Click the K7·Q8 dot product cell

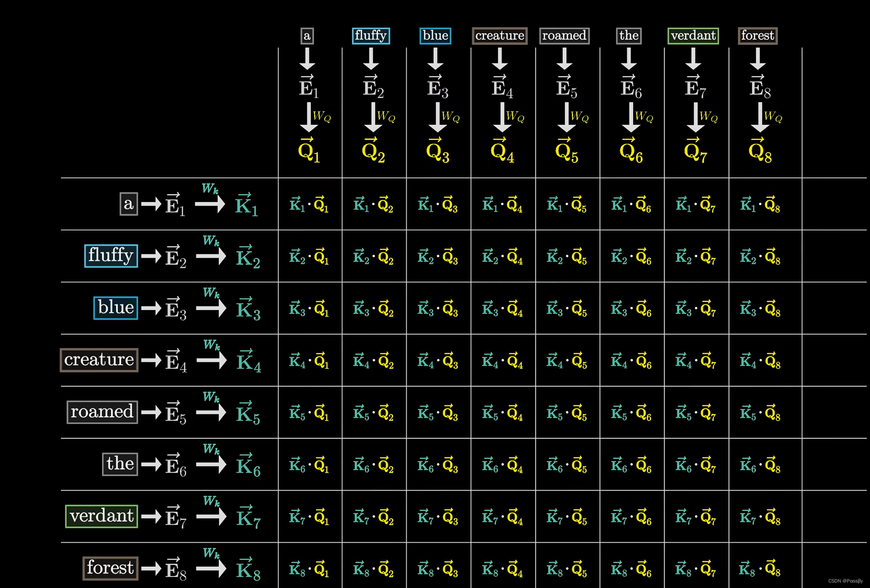coord(760,517)
